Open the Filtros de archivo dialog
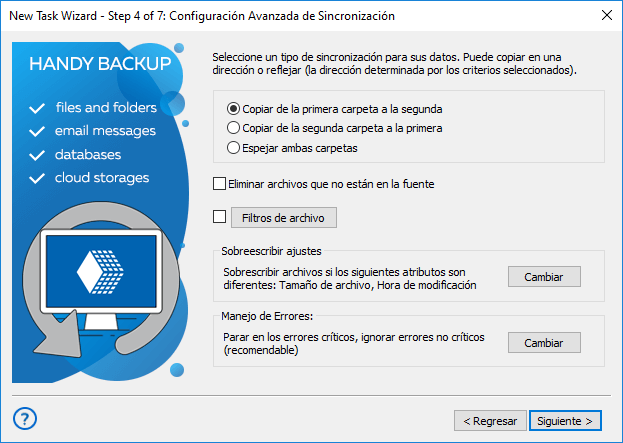The height and width of the screenshot is (443, 623). [x=284, y=217]
